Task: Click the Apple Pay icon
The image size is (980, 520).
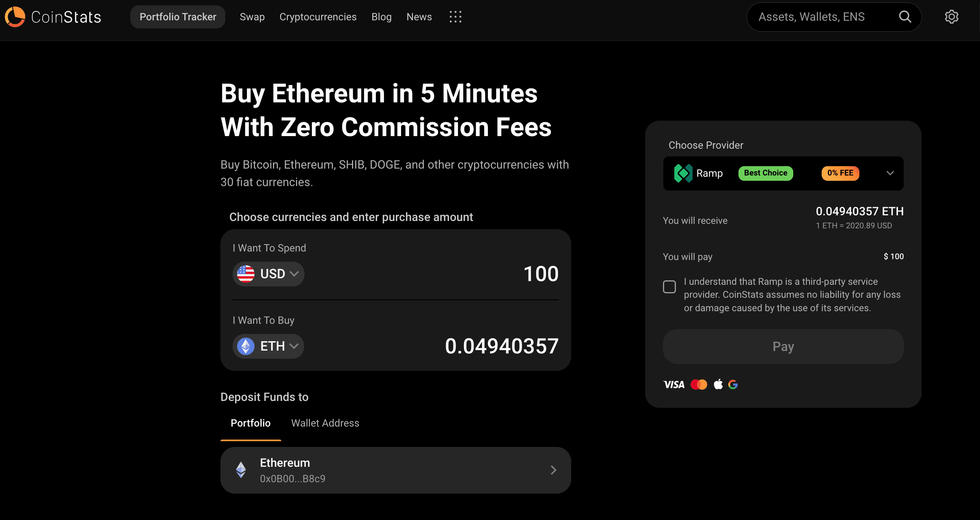Action: (x=718, y=384)
